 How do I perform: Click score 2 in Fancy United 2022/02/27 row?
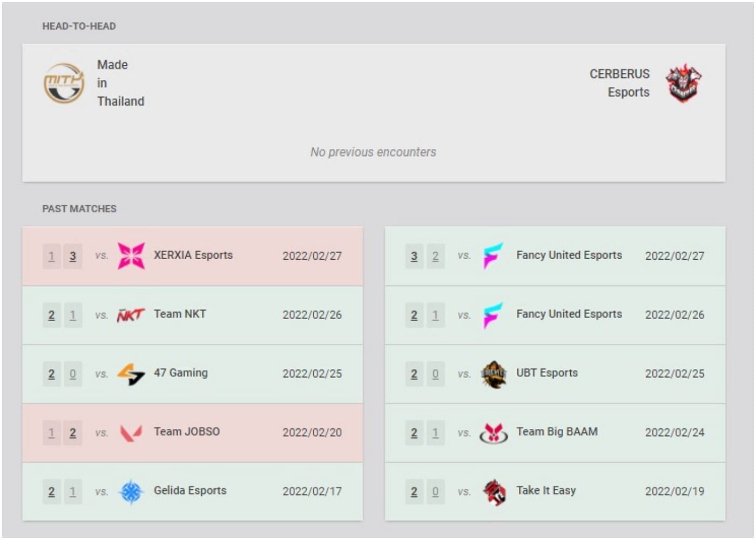point(435,256)
